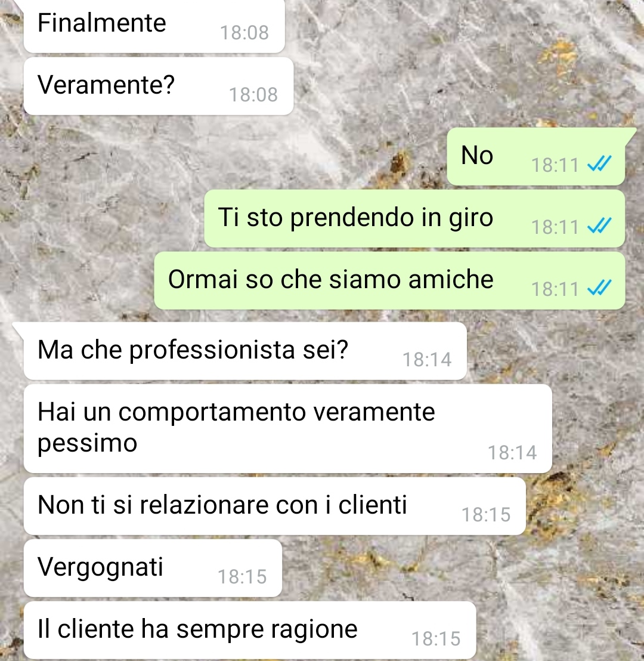Click 'Hai un comportamento veramente pessimo' message
The height and width of the screenshot is (661, 644).
(x=288, y=428)
